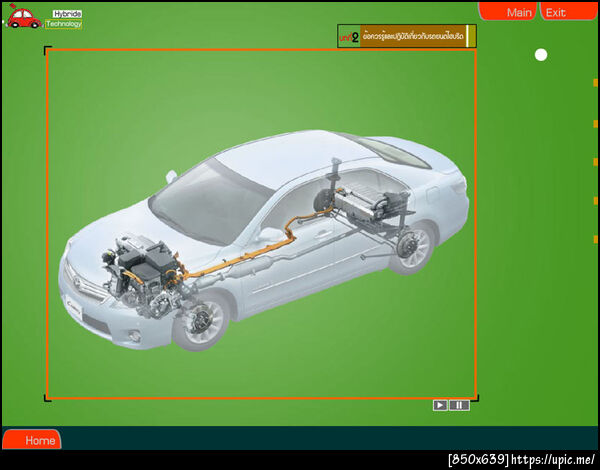Click the Exit button
The height and width of the screenshot is (470, 600).
[569, 11]
